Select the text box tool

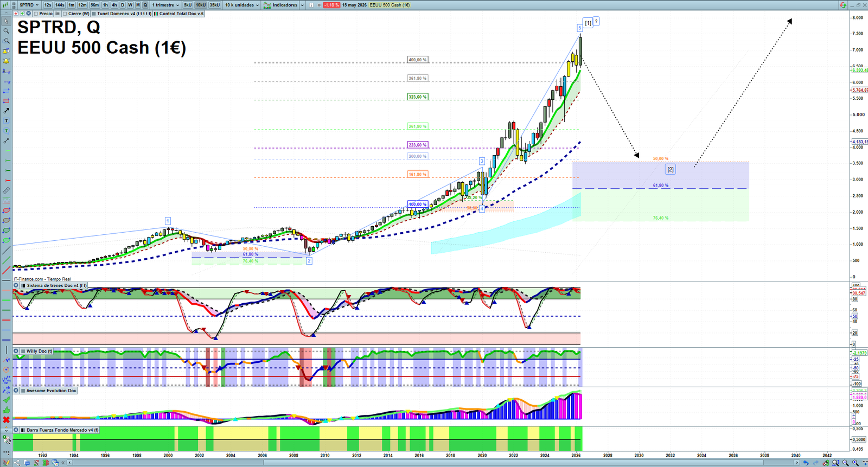6,120
